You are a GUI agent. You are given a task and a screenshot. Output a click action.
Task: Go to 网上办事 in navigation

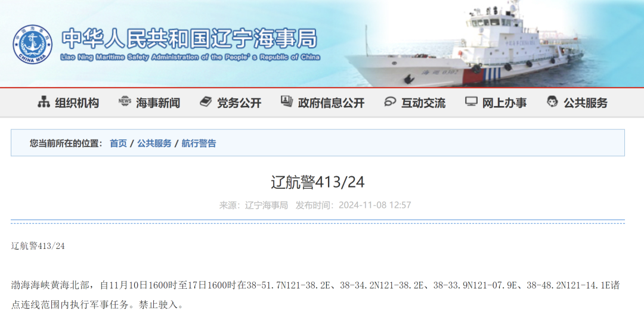(x=504, y=103)
